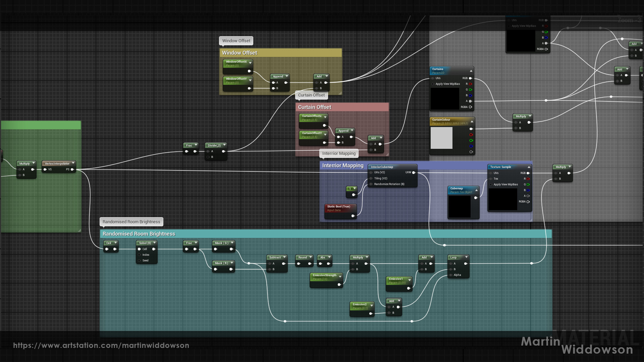Click Apply View MipBias pin on Curtains node
The image size is (644, 362).
433,84
